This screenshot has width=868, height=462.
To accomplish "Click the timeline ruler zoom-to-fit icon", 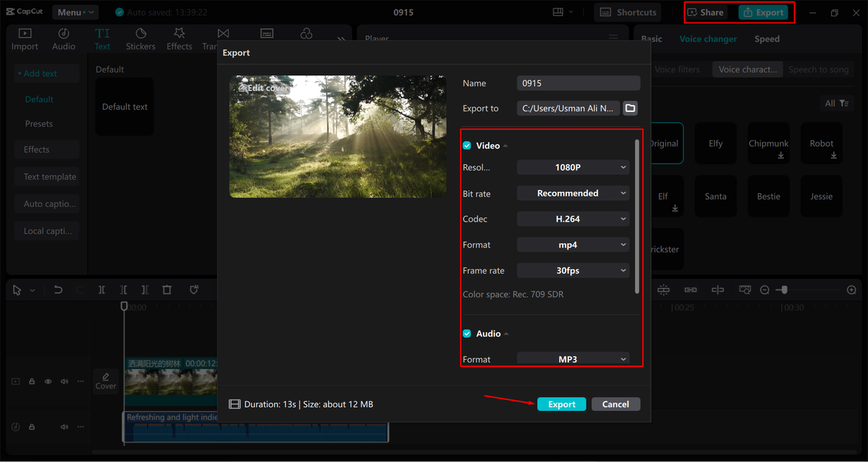I will 745,290.
